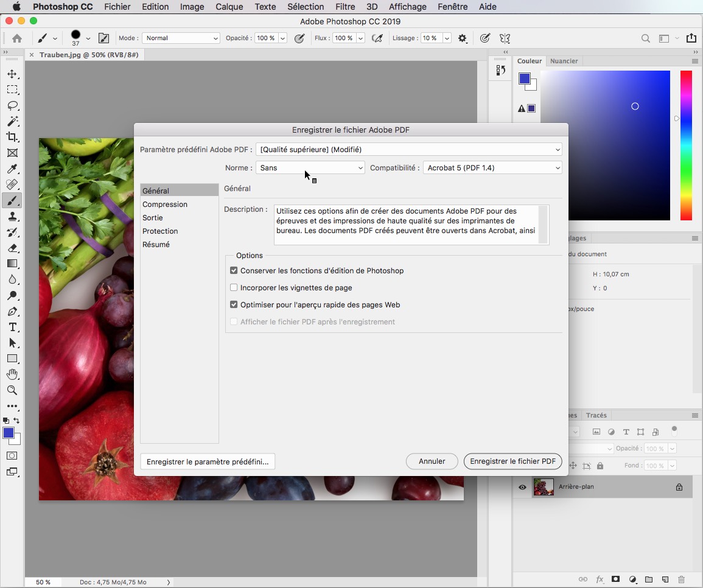Screen dimensions: 703x588
Task: Click the Share icon in options bar
Action: [691, 38]
